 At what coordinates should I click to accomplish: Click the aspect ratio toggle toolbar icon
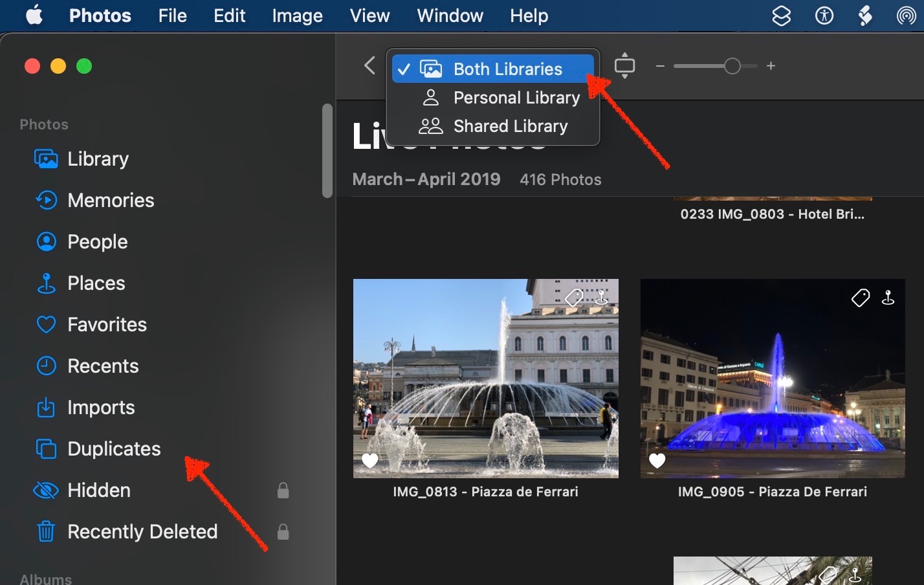625,65
